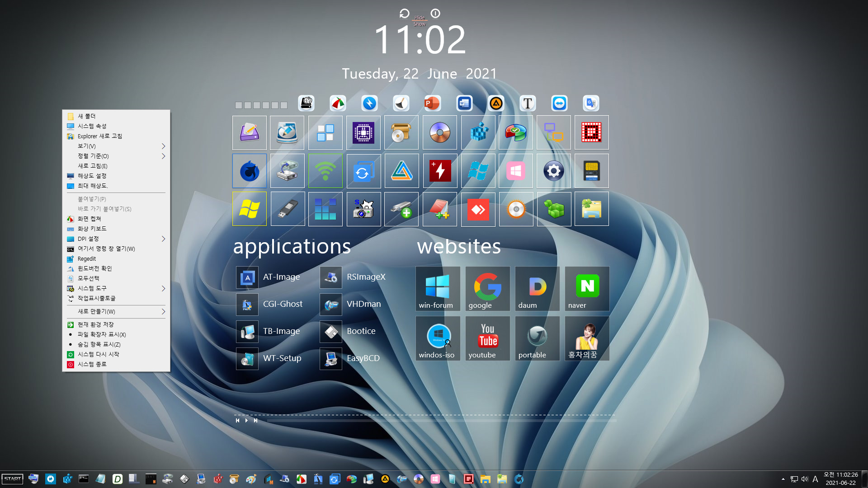Open the letter T font icon
Image resolution: width=868 pixels, height=488 pixels.
(x=528, y=103)
